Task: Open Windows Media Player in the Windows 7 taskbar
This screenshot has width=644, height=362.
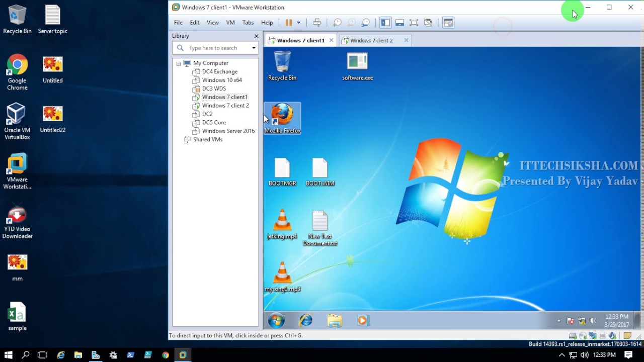Action: pos(363,320)
